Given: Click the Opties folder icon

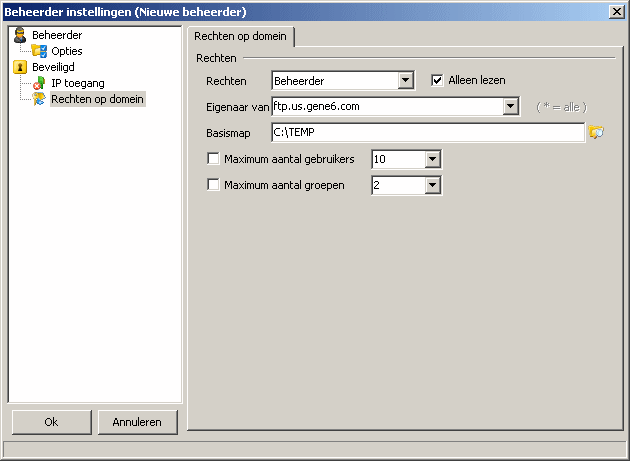Looking at the screenshot, I should coord(39,51).
